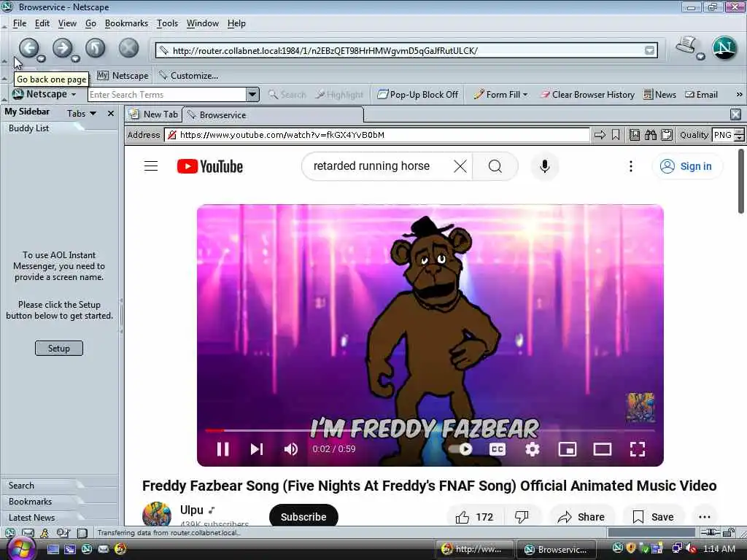This screenshot has width=747, height=560.
Task: Open video settings gear
Action: click(x=532, y=449)
